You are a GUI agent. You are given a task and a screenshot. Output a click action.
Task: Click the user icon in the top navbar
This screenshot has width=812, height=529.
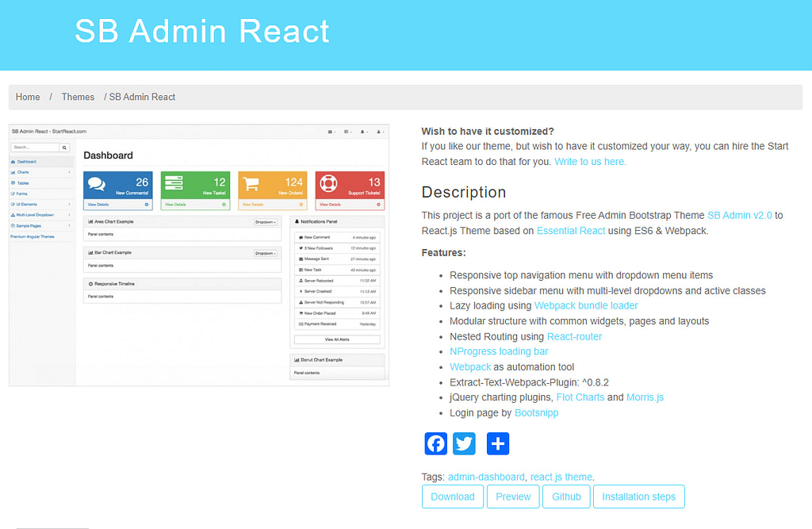click(379, 132)
